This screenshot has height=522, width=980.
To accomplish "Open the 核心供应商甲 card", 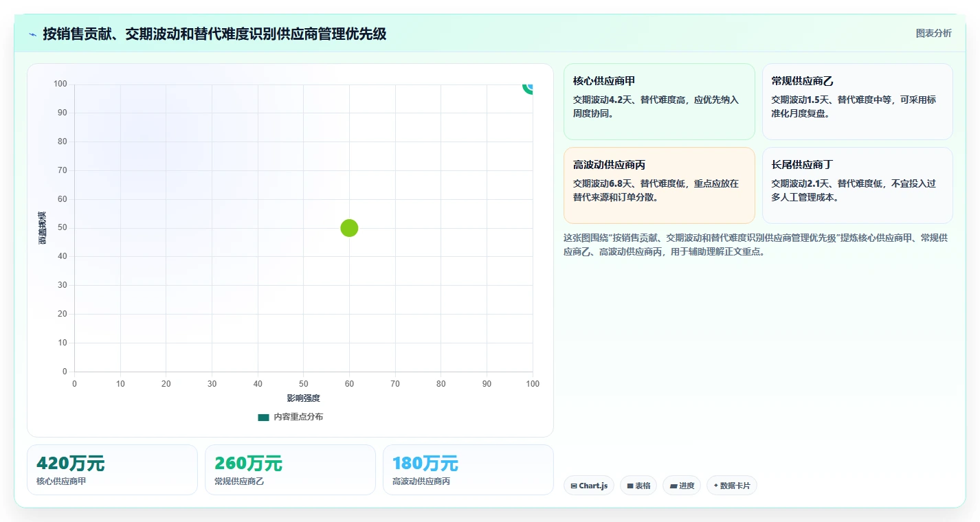I will click(659, 102).
